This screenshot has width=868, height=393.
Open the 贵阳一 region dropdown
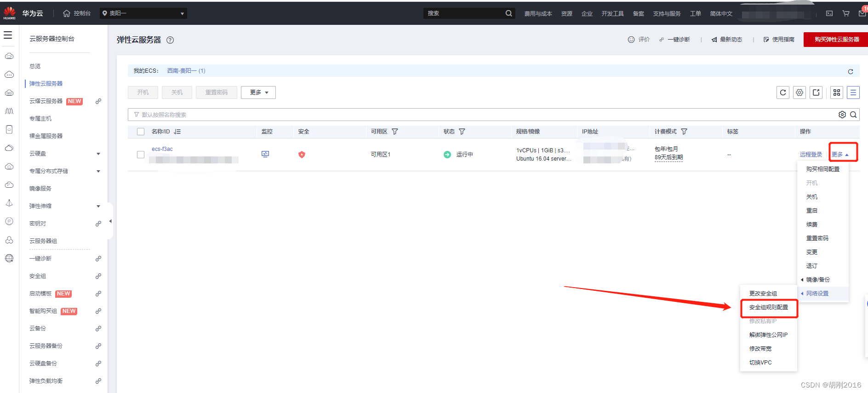click(143, 13)
